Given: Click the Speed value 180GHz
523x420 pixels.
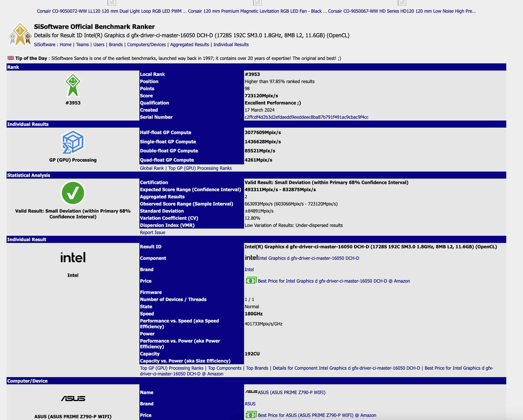Looking at the screenshot, I should 253,314.
